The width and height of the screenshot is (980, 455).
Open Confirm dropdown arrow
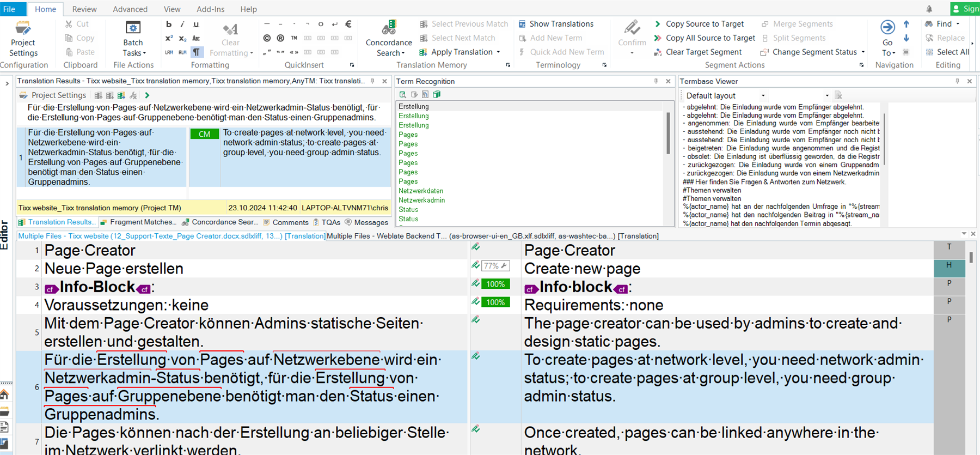point(632,53)
